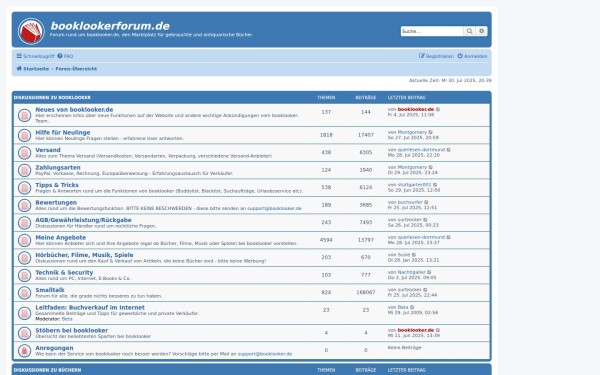Open the FAQ page
Viewport: 600px width, 375px height.
pos(65,56)
